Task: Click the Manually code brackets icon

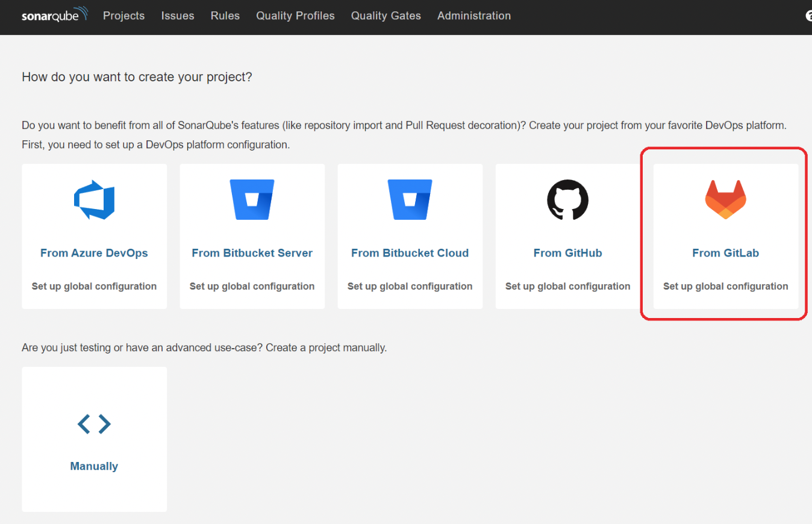Action: pyautogui.click(x=94, y=424)
